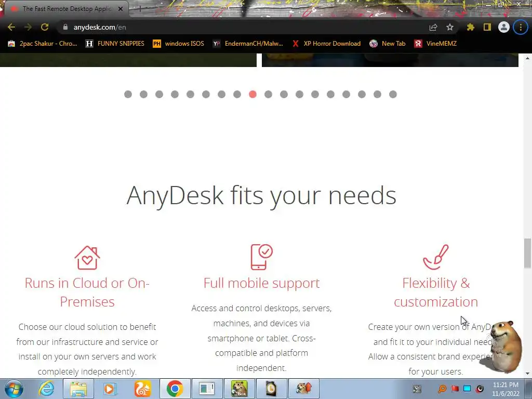Open the EndermanCH/Malw... bookmark

(x=248, y=44)
